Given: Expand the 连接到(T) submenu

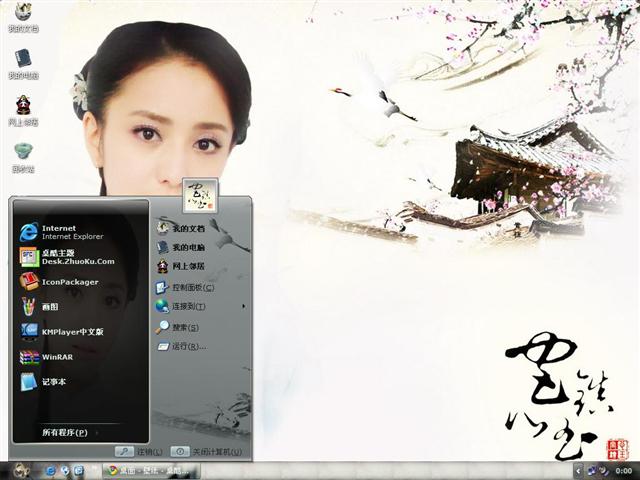Looking at the screenshot, I should 200,306.
